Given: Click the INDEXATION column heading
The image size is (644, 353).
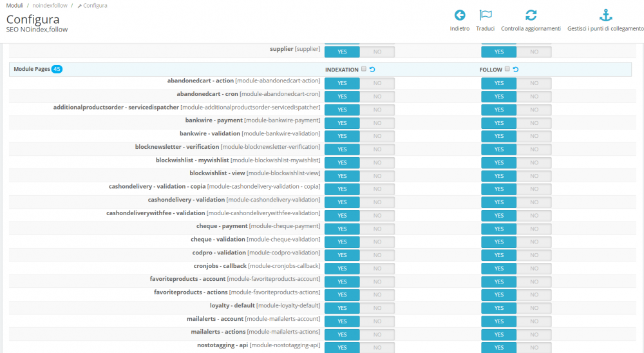Looking at the screenshot, I should pos(342,70).
